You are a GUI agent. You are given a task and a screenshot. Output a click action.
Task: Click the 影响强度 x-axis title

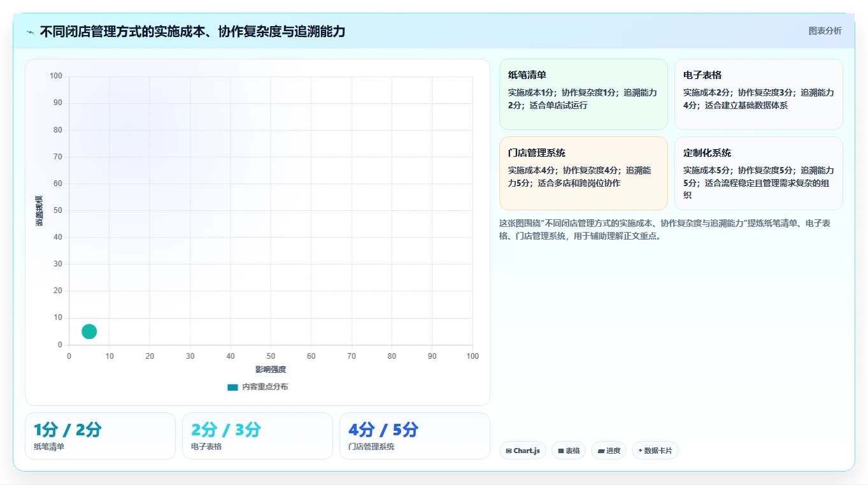tap(271, 370)
